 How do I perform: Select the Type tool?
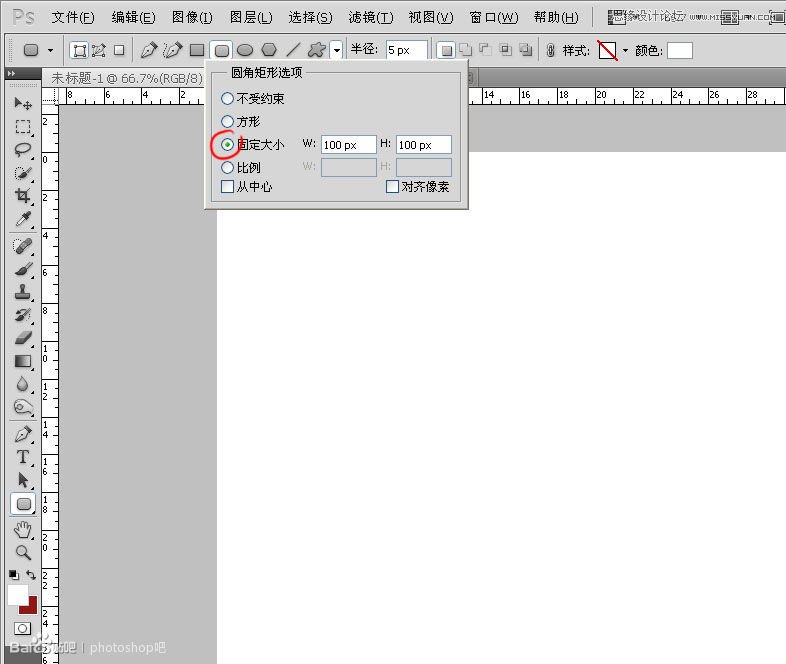[x=23, y=457]
